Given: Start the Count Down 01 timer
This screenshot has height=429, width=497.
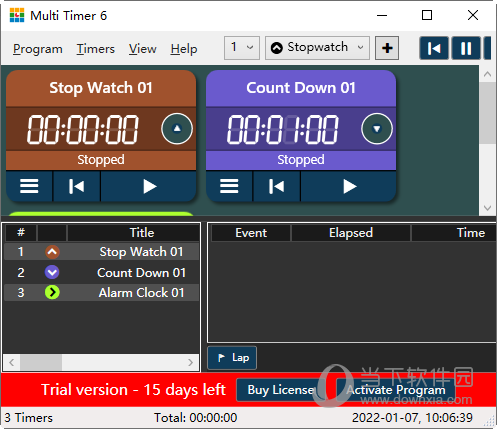Looking at the screenshot, I should [348, 186].
